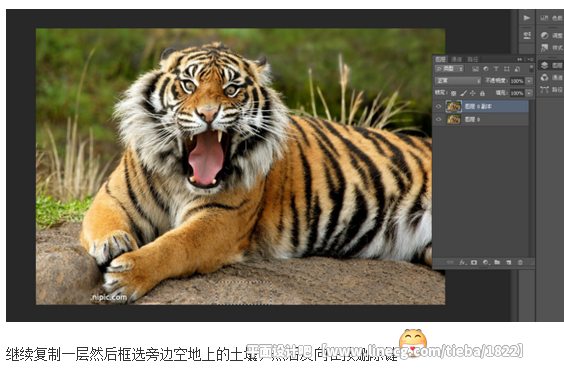Image resolution: width=564 pixels, height=370 pixels.
Task: Toggle lock position
Action: click(x=473, y=93)
